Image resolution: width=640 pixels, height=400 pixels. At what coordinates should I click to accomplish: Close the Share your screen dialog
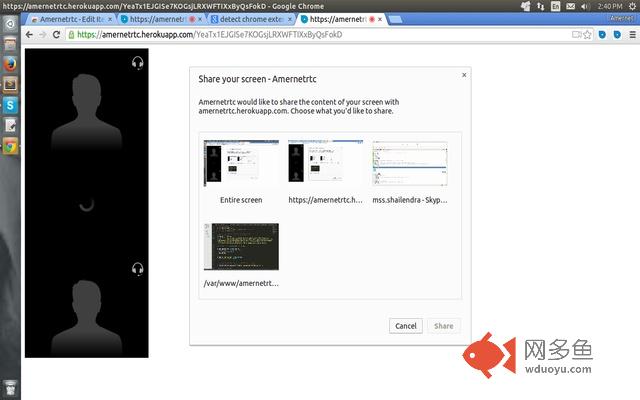point(464,75)
